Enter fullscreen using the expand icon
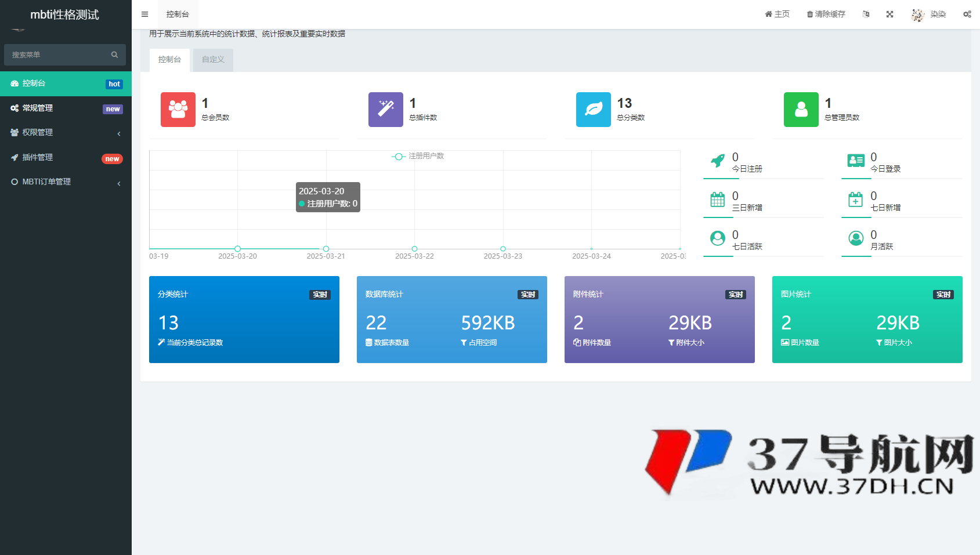This screenshot has width=980, height=555. pyautogui.click(x=889, y=14)
